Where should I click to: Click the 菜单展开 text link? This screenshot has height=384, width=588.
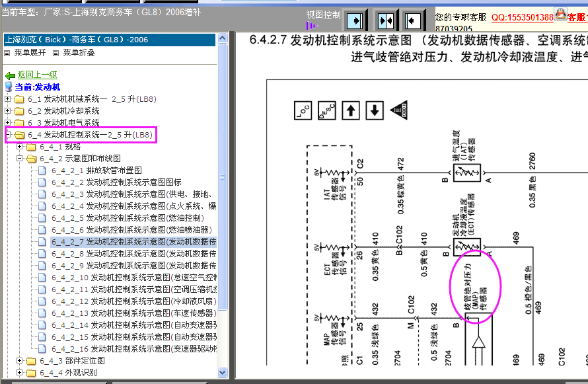pos(30,53)
